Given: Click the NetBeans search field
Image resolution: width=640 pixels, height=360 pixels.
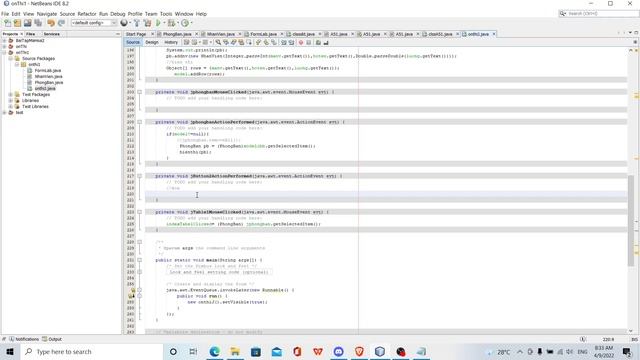Looking at the screenshot, I should click(x=599, y=13).
